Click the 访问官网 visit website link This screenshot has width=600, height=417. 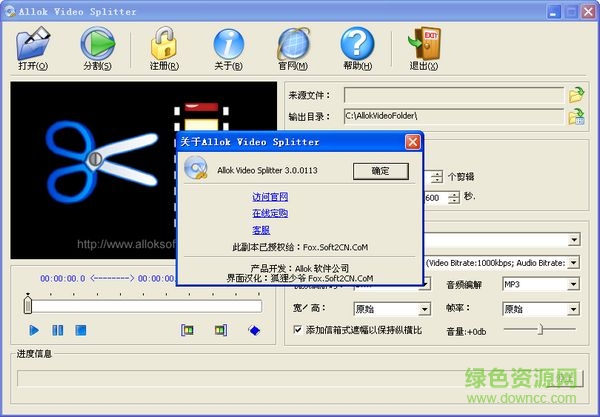[270, 196]
